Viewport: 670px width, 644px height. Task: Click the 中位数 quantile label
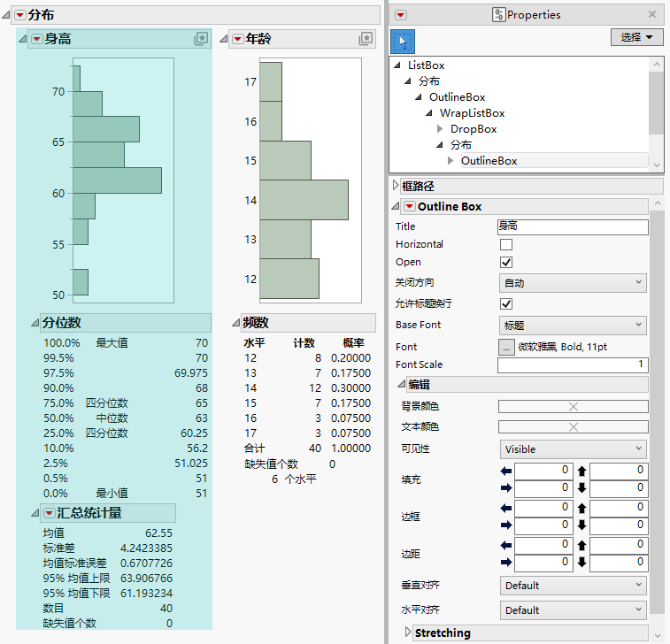[x=112, y=418]
